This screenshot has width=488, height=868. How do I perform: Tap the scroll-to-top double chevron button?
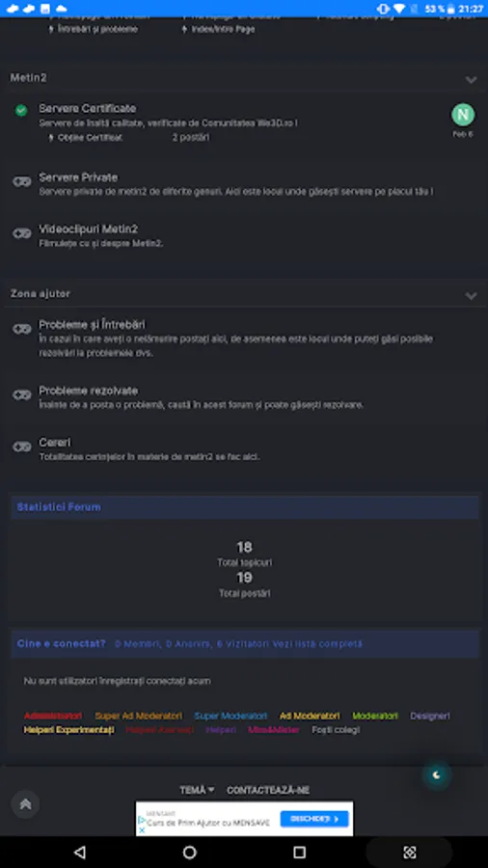click(25, 803)
